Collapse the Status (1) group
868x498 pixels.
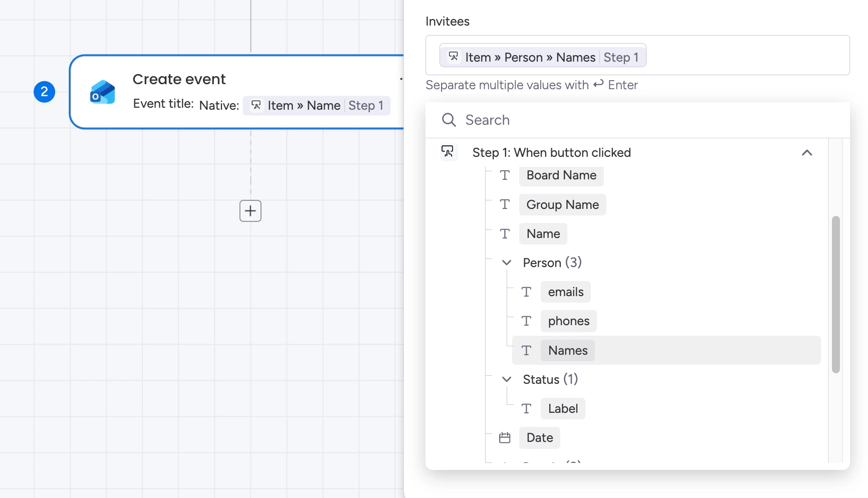[x=507, y=380]
